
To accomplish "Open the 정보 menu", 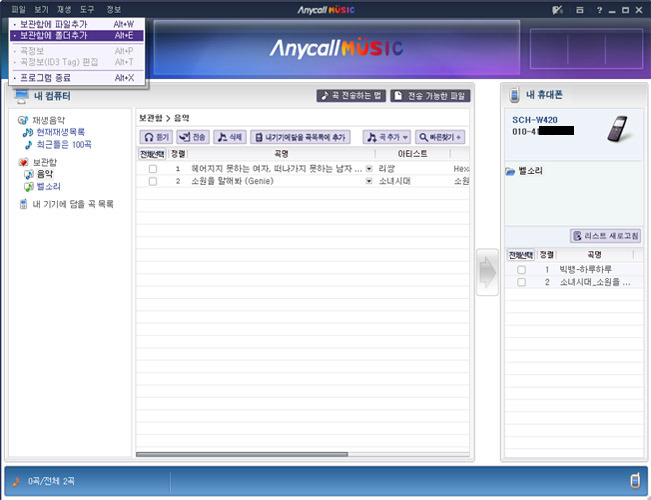I will [x=113, y=9].
